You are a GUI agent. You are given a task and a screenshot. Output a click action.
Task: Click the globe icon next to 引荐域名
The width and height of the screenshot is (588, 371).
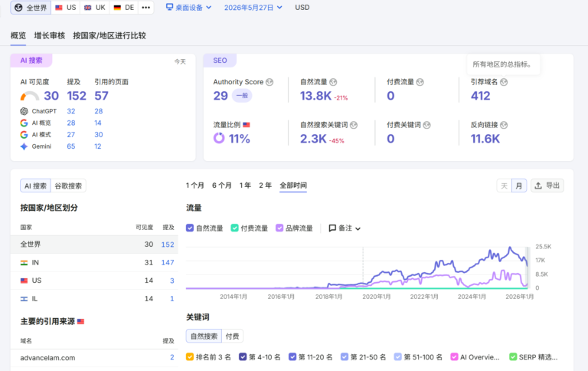(504, 82)
